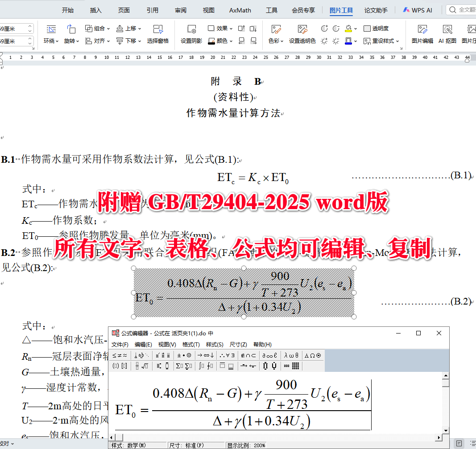The image size is (476, 449).
Task: Toggle increase brightness on the picture
Action: [x=324, y=41]
